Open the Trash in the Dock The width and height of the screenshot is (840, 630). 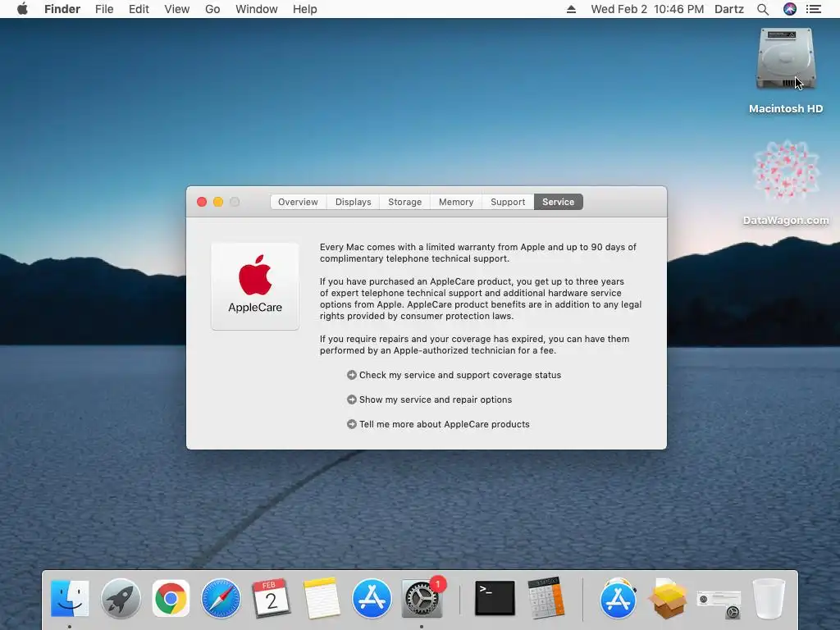[769, 598]
